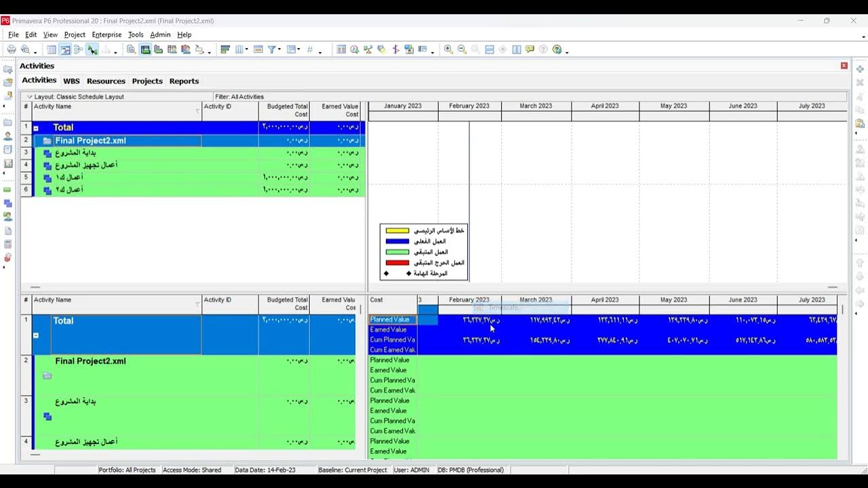Screen dimensions: 868x488
Task: Click the hash numbering toolbar icon
Action: tap(310, 49)
